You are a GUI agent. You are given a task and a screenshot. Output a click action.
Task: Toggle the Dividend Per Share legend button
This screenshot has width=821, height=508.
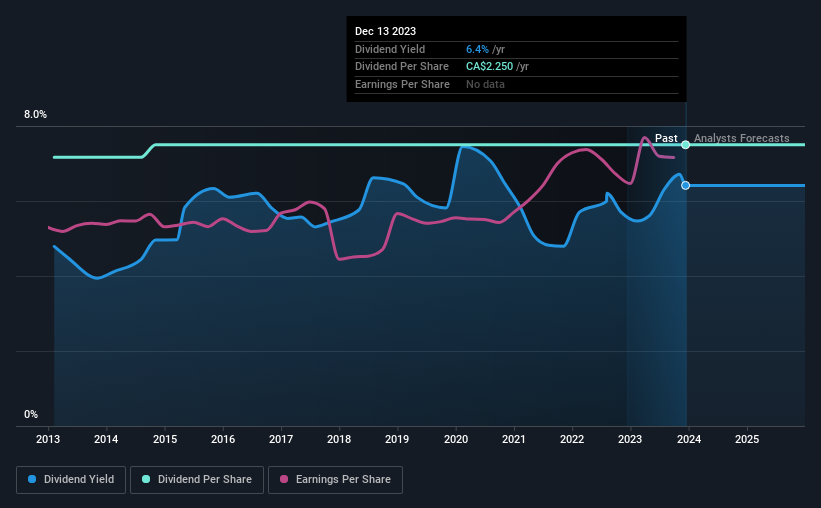point(197,480)
